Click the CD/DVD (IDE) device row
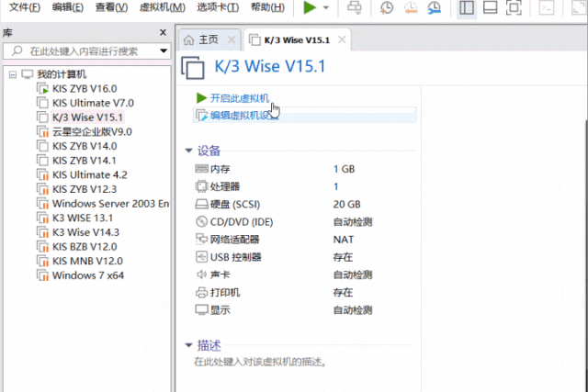Screen dimensions: 588x392 point(304,222)
